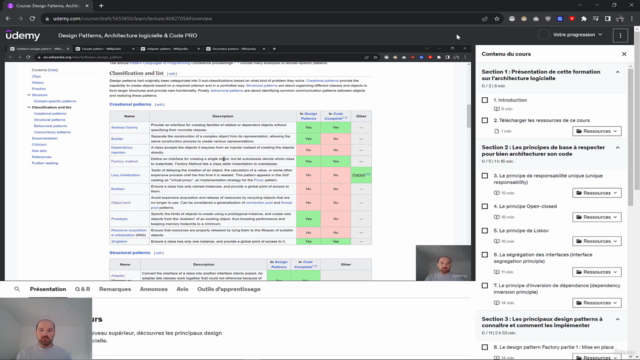Close the Course: Design Patterns browser tab
The image size is (640, 360).
point(87,6)
